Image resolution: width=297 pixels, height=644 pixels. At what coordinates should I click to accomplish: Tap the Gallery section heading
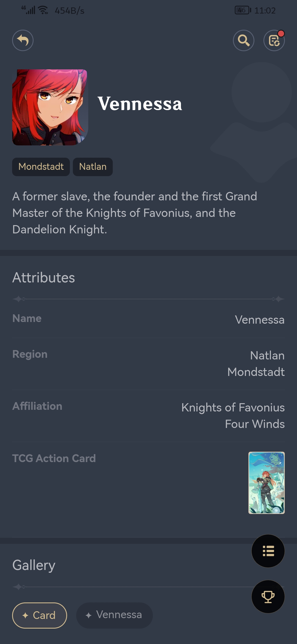point(34,565)
